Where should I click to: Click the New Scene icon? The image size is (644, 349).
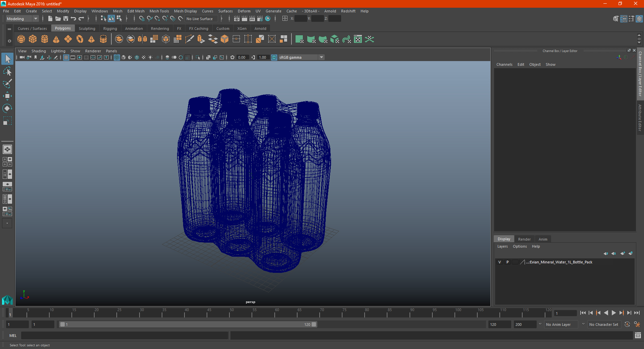click(50, 19)
